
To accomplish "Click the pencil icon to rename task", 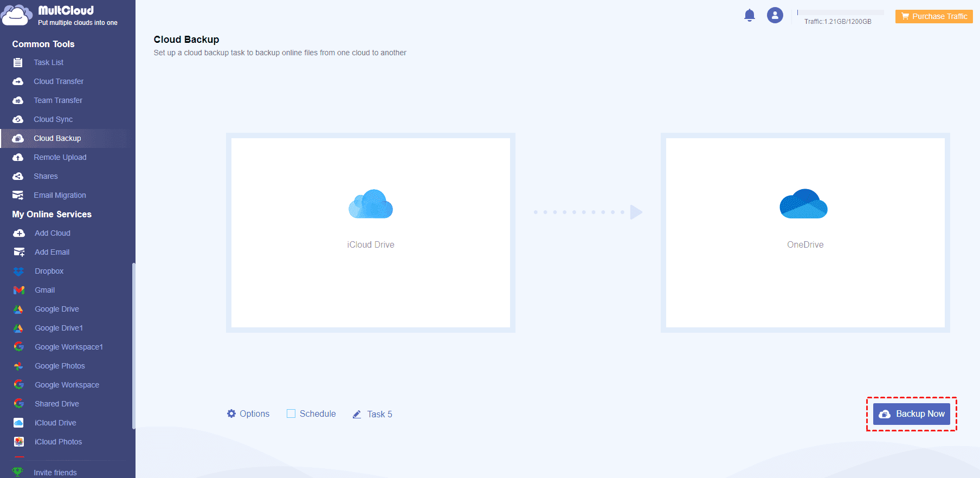I will tap(357, 414).
